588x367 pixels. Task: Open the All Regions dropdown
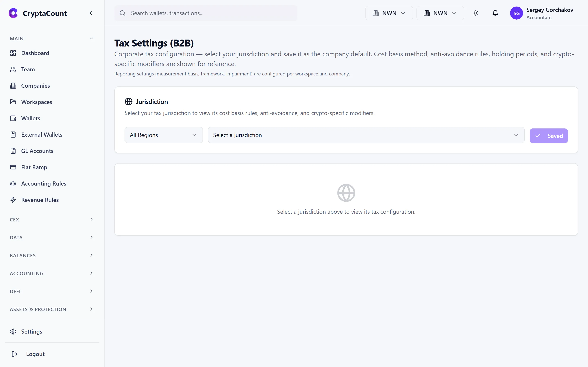pos(163,135)
